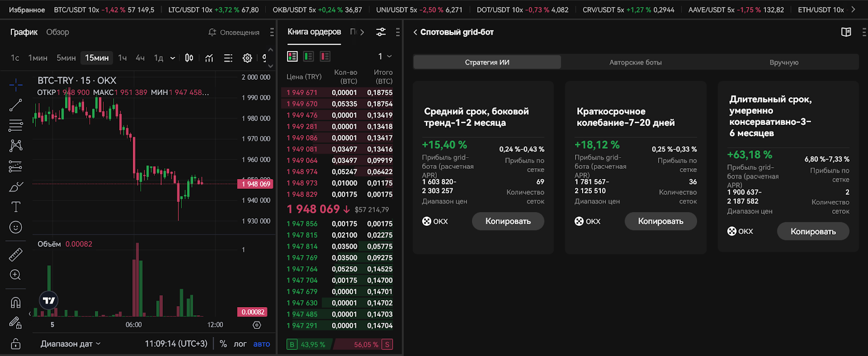Expand more order book tabs arrow
Image resolution: width=868 pixels, height=356 pixels.
click(362, 32)
